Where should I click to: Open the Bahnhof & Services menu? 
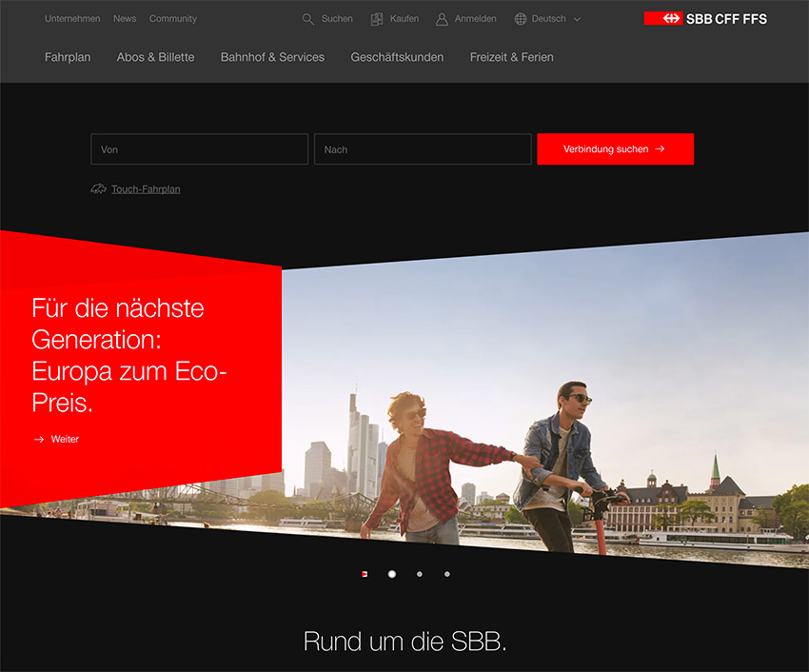[x=272, y=57]
